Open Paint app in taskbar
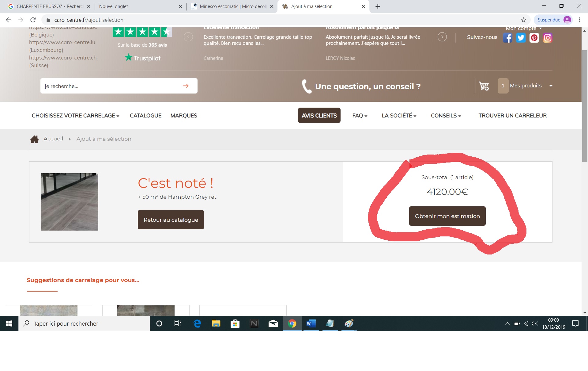This screenshot has width=588, height=371. (349, 323)
